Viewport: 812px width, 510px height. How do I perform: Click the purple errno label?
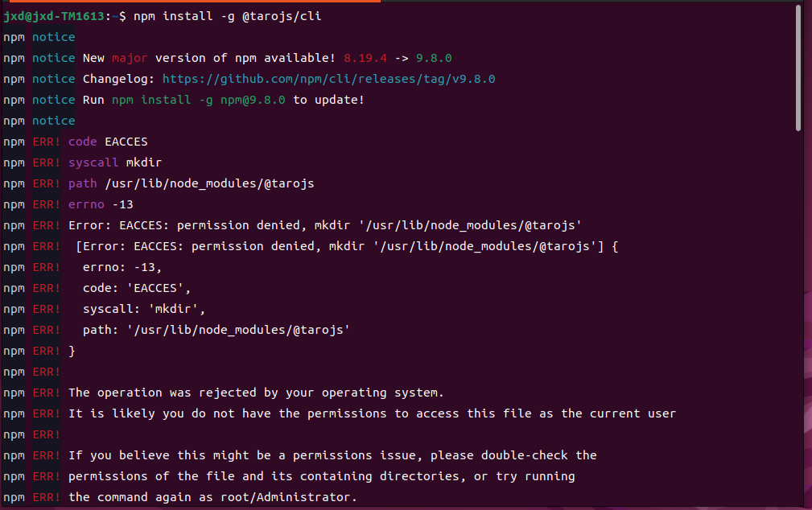pos(86,204)
